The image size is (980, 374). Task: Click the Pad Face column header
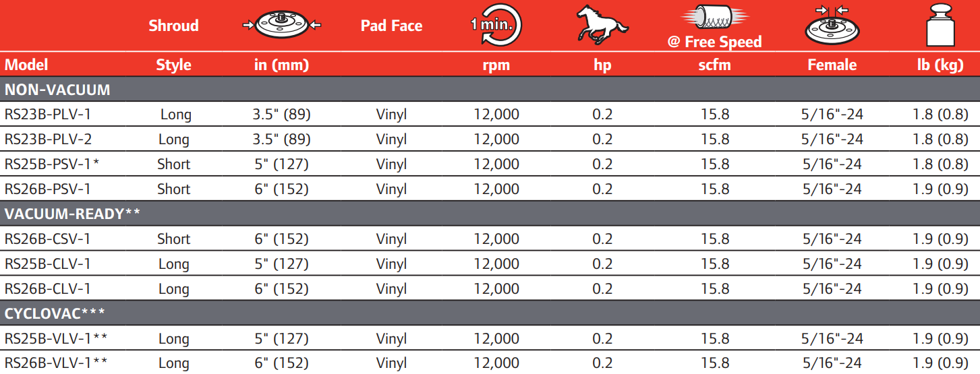point(391,26)
